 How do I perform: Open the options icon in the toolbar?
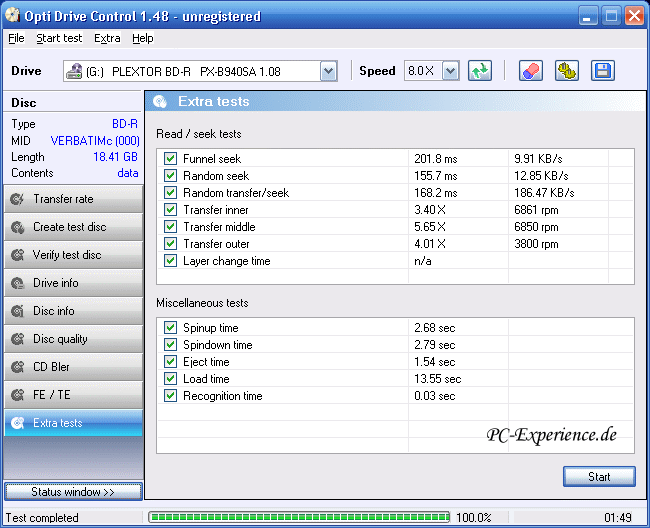click(566, 71)
